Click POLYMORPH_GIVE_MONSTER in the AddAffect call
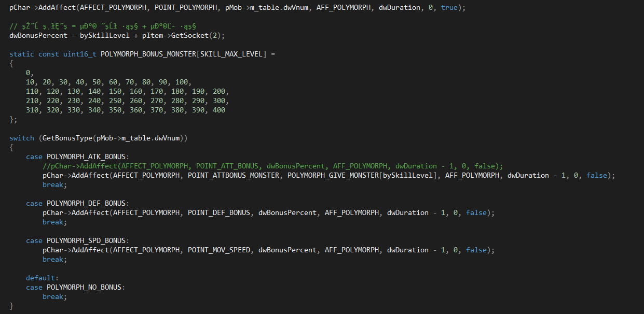 (333, 176)
